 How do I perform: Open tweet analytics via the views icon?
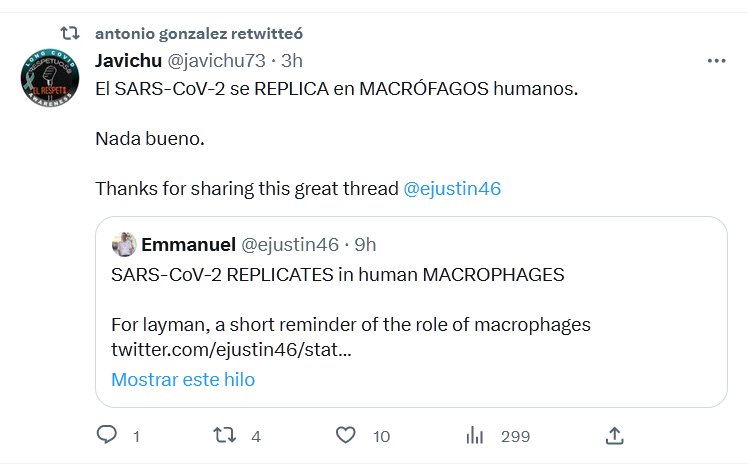[x=476, y=435]
